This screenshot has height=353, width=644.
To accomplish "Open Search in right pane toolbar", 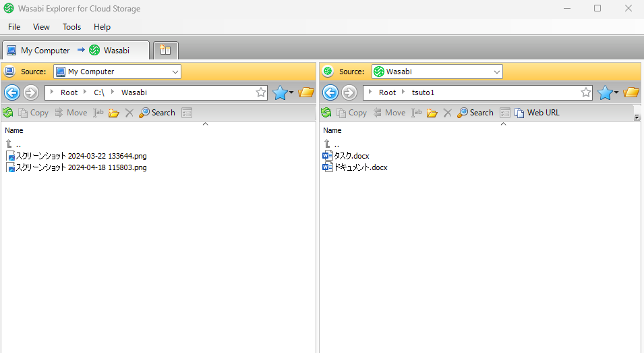I will coord(475,113).
